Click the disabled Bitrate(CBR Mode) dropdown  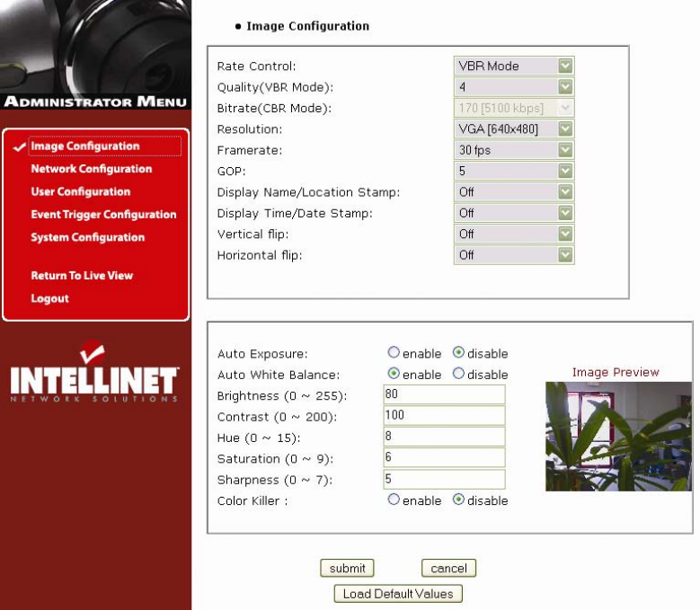[514, 108]
